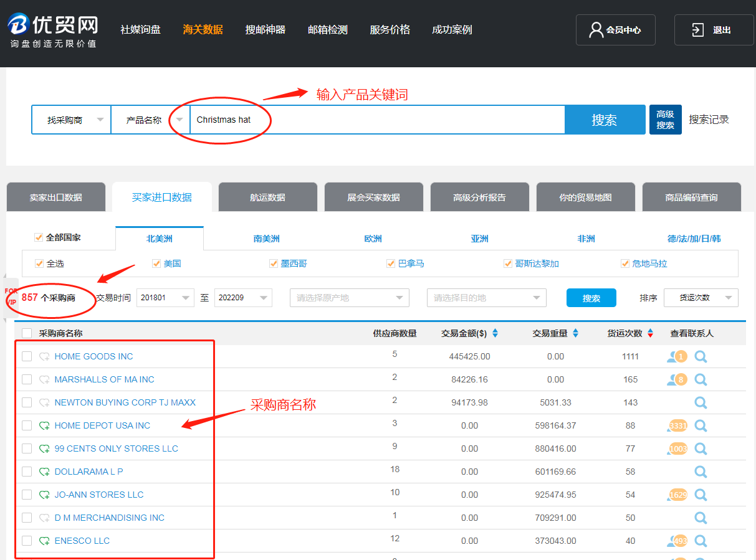Viewport: 756px width, 560px height.
Task: Toggle 全部国家 checkbox
Action: tap(39, 237)
